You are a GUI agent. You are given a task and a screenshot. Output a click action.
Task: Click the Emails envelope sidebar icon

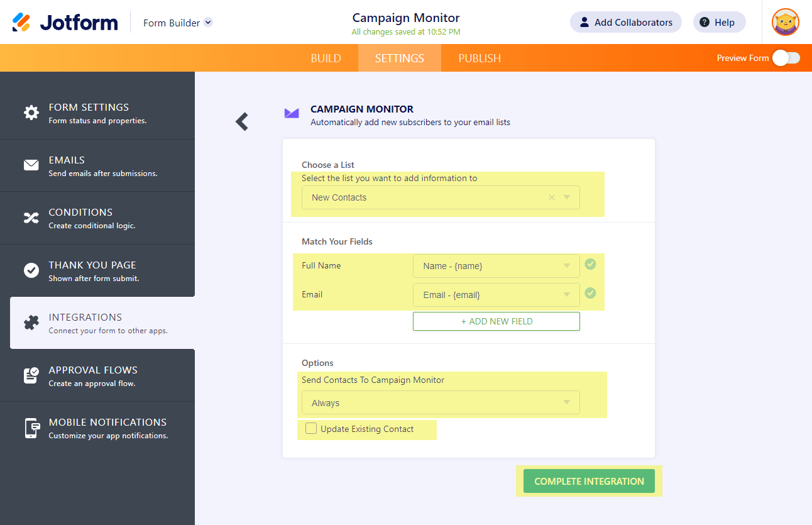pos(31,165)
